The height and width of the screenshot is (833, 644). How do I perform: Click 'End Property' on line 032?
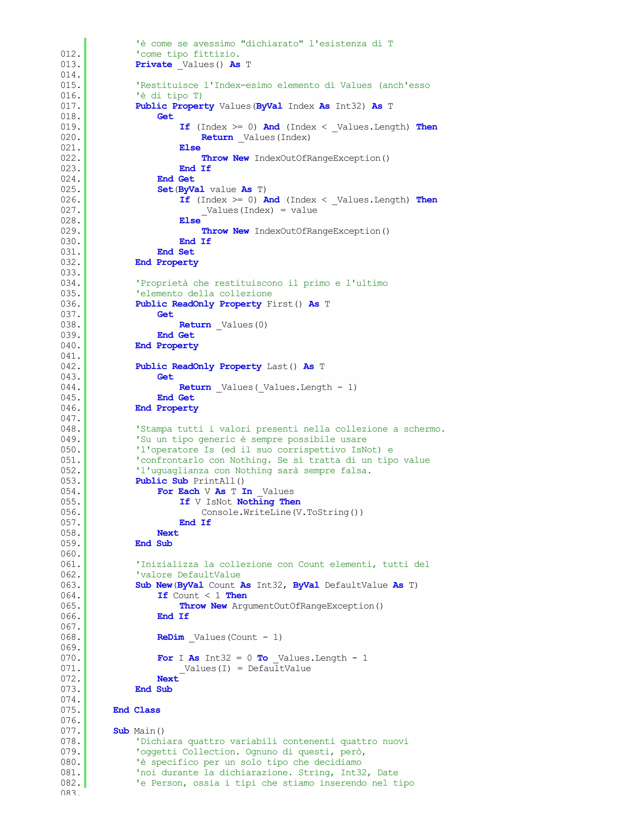tap(167, 262)
